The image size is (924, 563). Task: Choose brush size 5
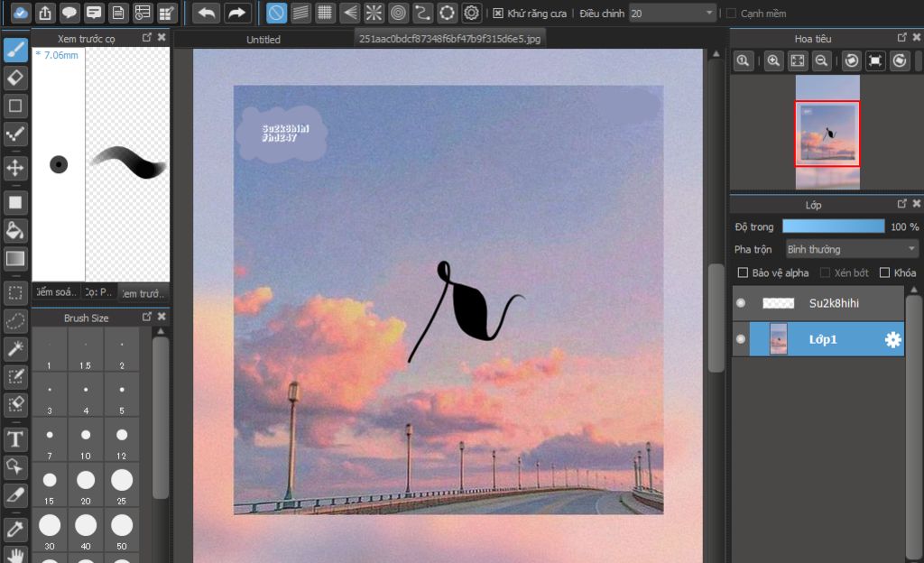click(122, 394)
